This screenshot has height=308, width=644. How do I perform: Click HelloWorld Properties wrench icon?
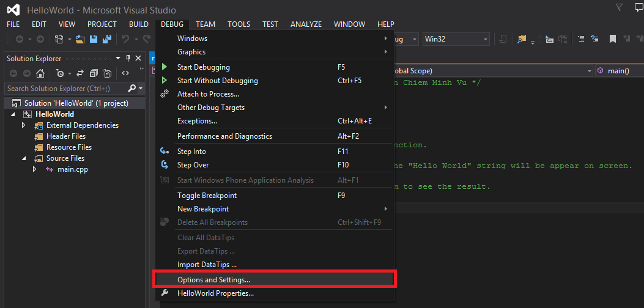point(165,293)
